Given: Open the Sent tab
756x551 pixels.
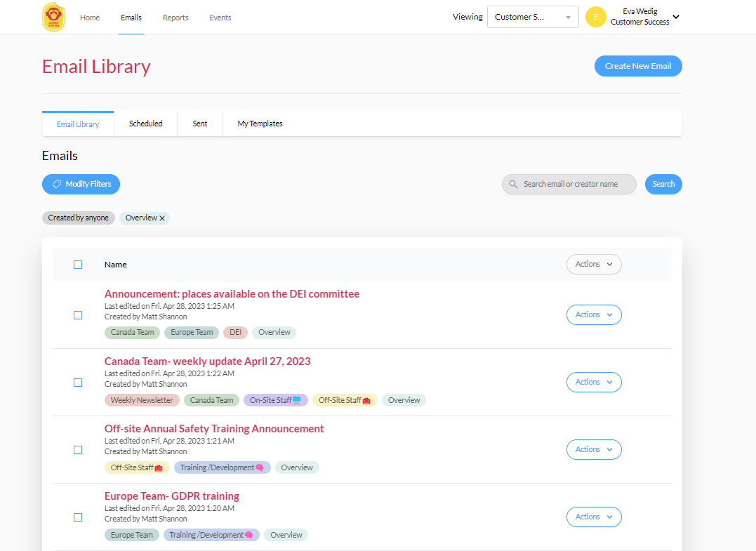Looking at the screenshot, I should [200, 124].
